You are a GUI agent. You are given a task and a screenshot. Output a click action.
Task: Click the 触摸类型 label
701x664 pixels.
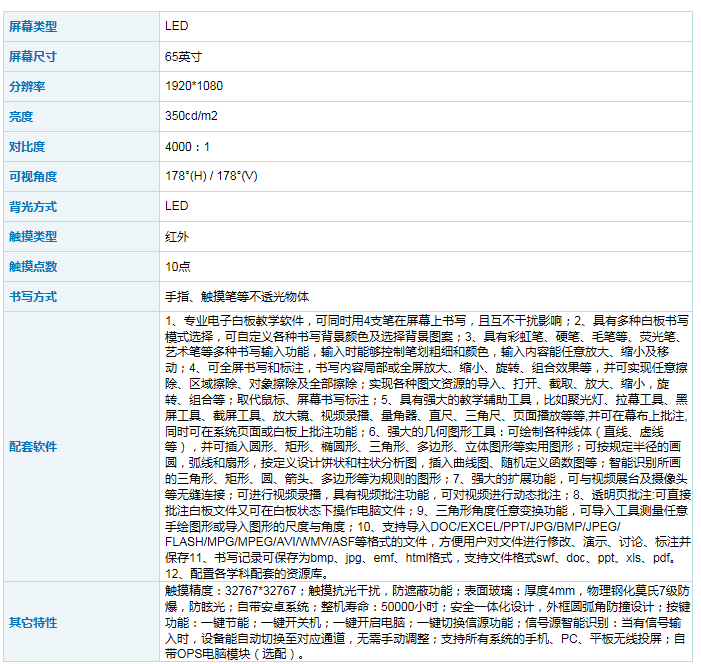(33, 237)
